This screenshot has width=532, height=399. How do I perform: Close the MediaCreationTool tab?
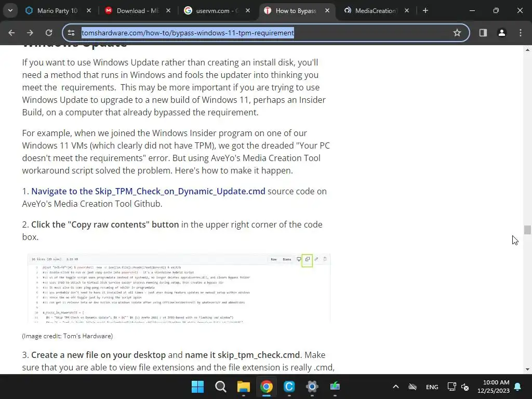(407, 10)
